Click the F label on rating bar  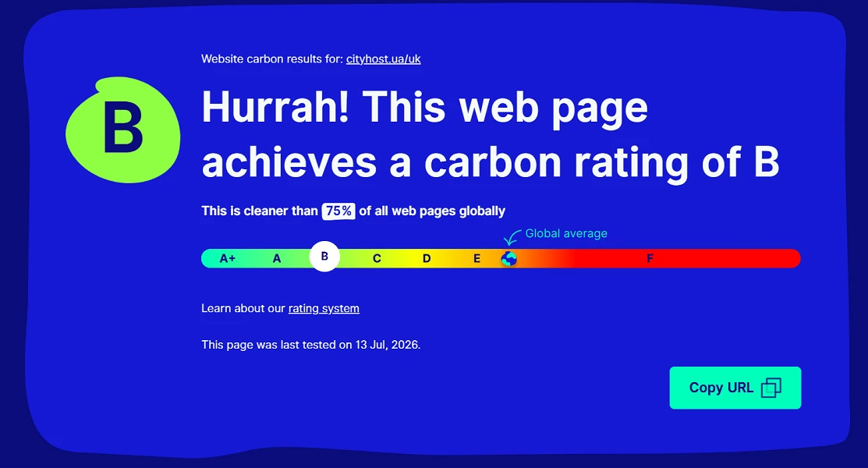[x=650, y=259]
